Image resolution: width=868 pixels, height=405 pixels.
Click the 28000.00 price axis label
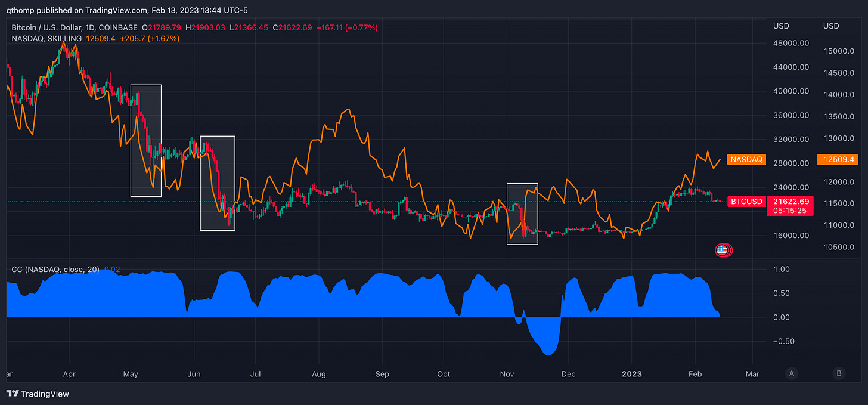pos(791,163)
